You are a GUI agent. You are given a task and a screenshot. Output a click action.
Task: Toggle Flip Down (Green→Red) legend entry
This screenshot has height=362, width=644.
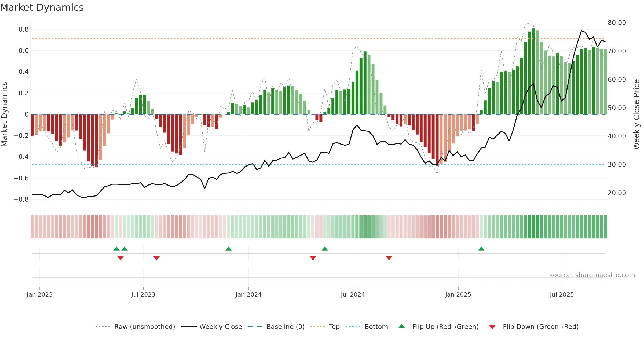pos(534,327)
